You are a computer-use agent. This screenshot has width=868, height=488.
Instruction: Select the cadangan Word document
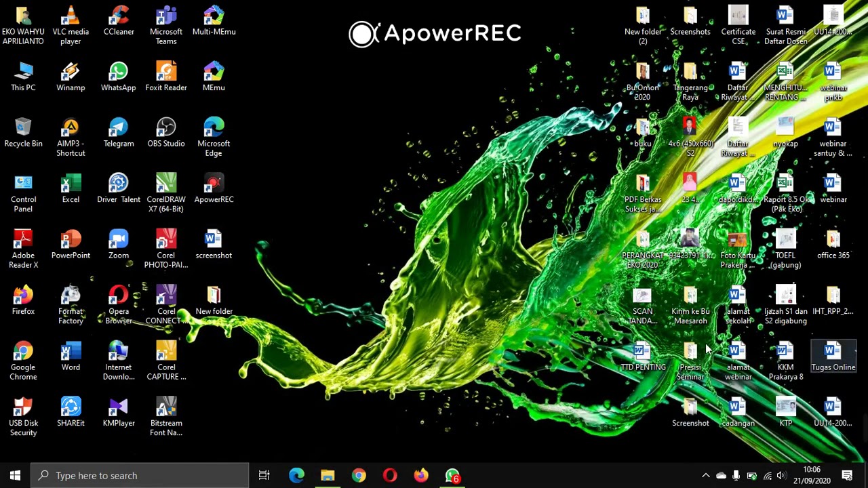[738, 412]
